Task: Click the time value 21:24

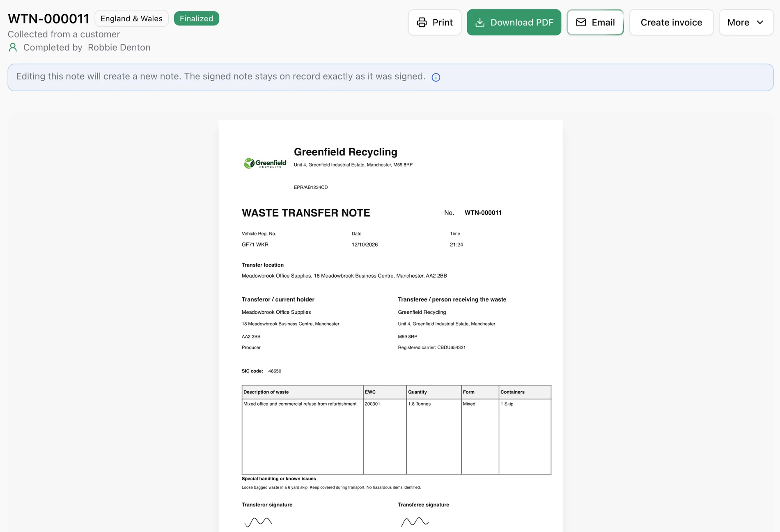Action: tap(457, 244)
